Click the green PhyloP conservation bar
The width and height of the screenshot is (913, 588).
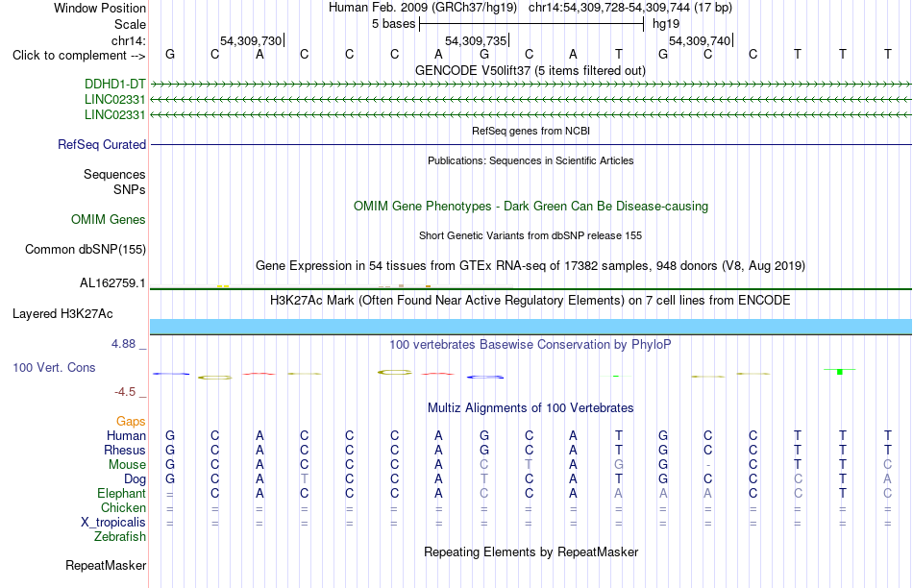(x=840, y=371)
